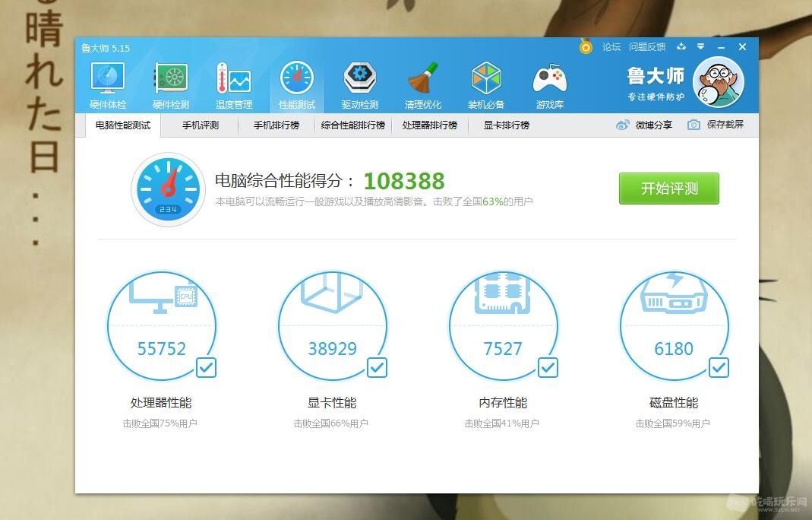Click memory score 7527

tap(503, 348)
